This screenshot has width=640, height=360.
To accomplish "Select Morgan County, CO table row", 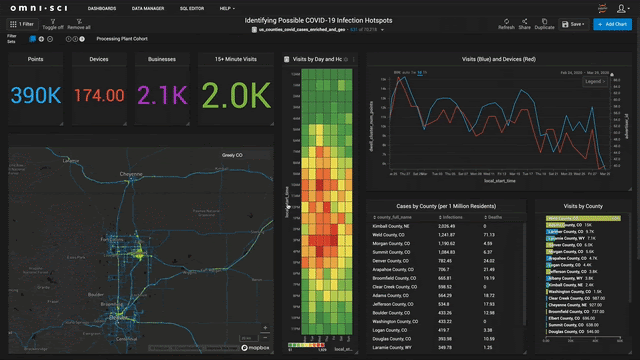I will (x=446, y=243).
